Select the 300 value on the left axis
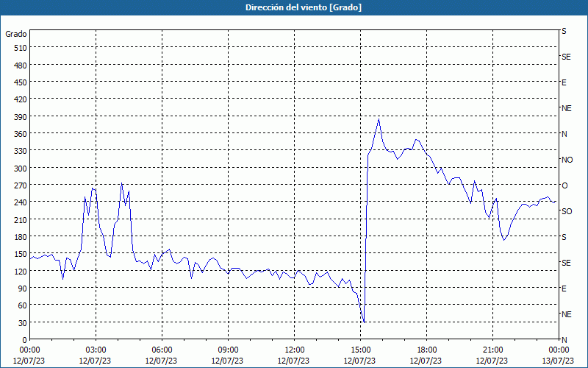Image resolution: width=588 pixels, height=368 pixels. point(21,169)
